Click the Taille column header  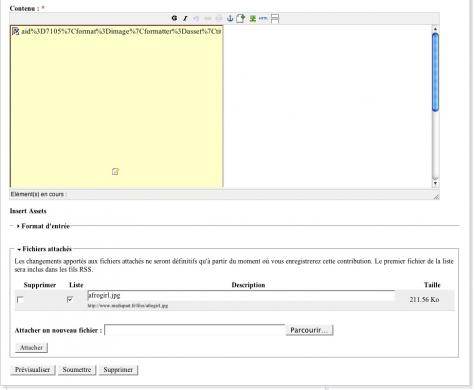432,285
